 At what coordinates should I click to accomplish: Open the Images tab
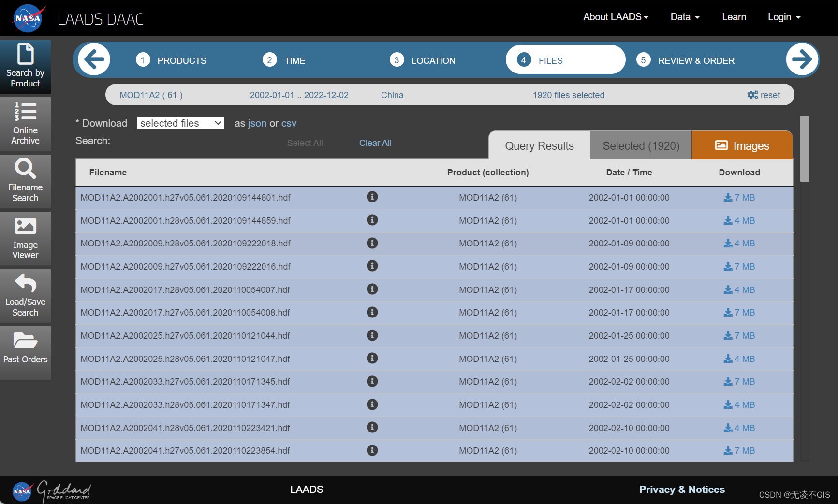pyautogui.click(x=742, y=145)
